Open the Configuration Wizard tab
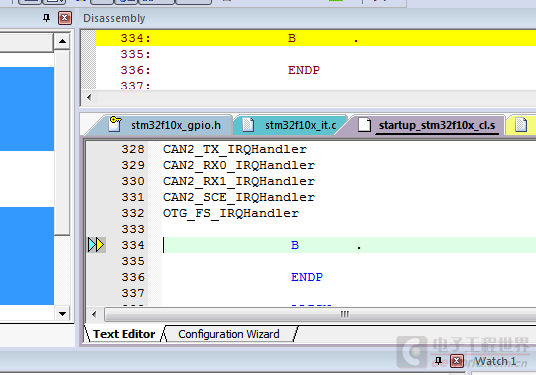 pyautogui.click(x=229, y=334)
